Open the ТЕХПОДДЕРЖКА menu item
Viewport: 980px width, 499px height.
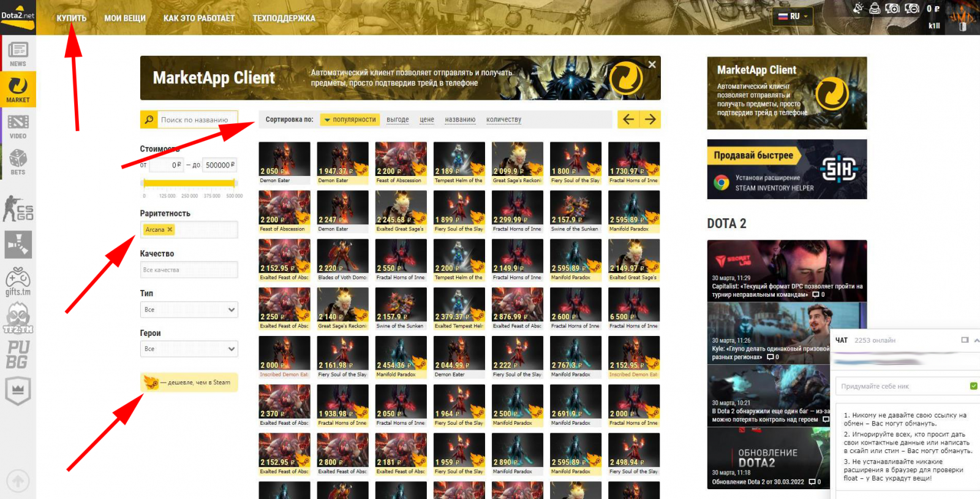click(x=284, y=18)
